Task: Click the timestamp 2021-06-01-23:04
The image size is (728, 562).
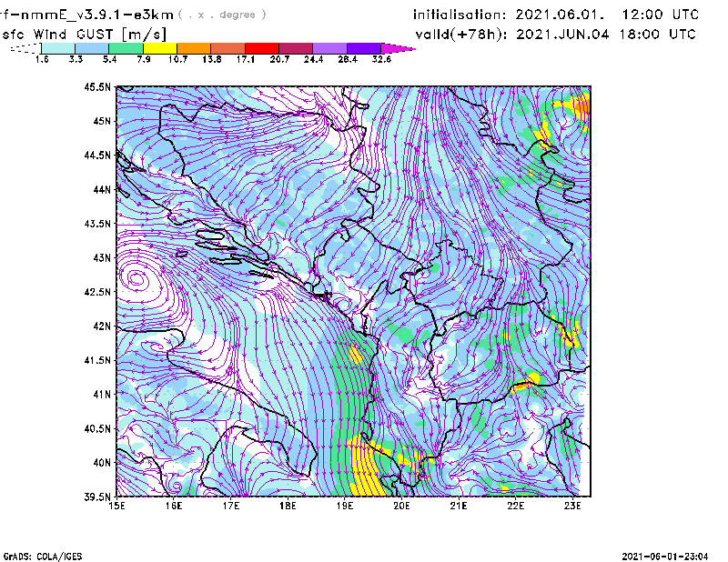Action: 665,557
